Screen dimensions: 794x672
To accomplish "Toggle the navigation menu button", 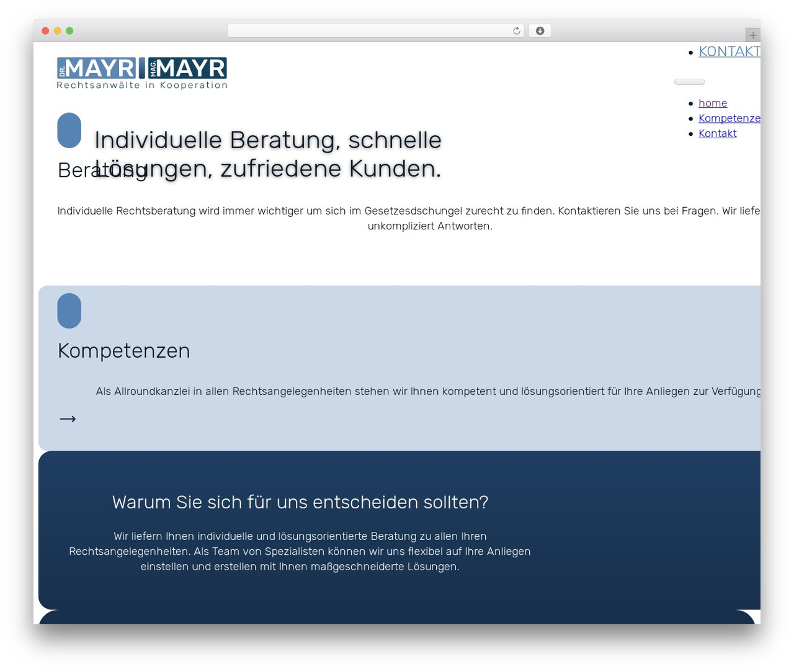I will point(689,82).
